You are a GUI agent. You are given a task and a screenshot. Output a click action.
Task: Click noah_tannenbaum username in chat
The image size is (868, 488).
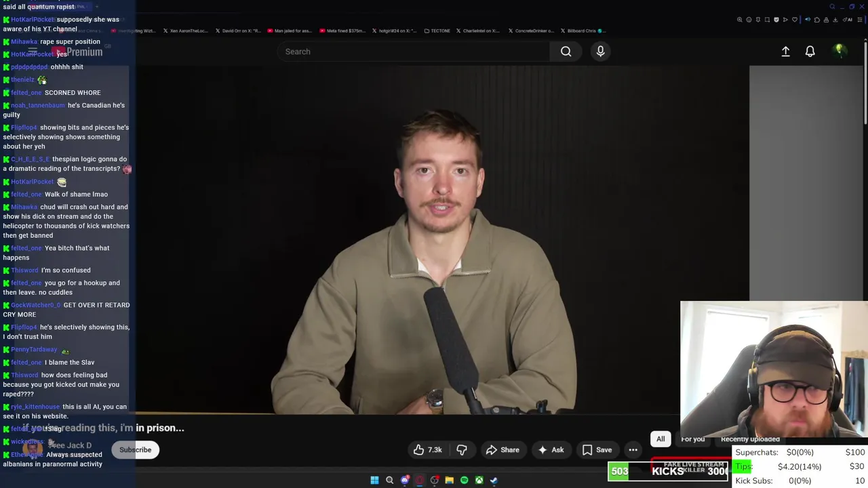point(38,105)
